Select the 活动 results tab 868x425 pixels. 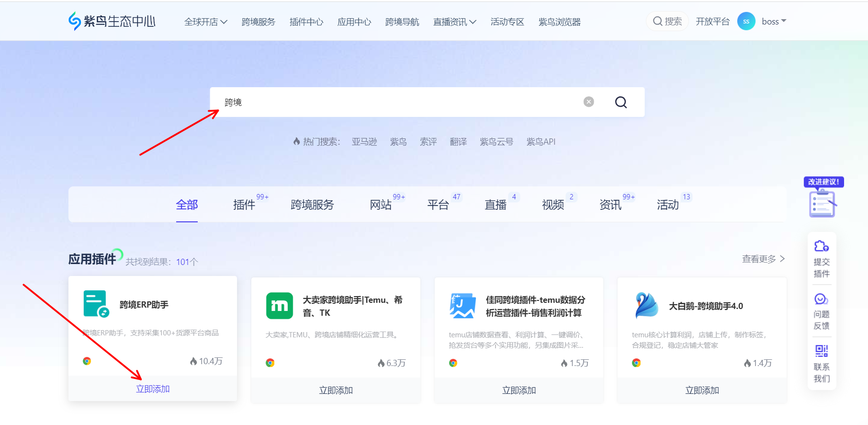(x=668, y=205)
